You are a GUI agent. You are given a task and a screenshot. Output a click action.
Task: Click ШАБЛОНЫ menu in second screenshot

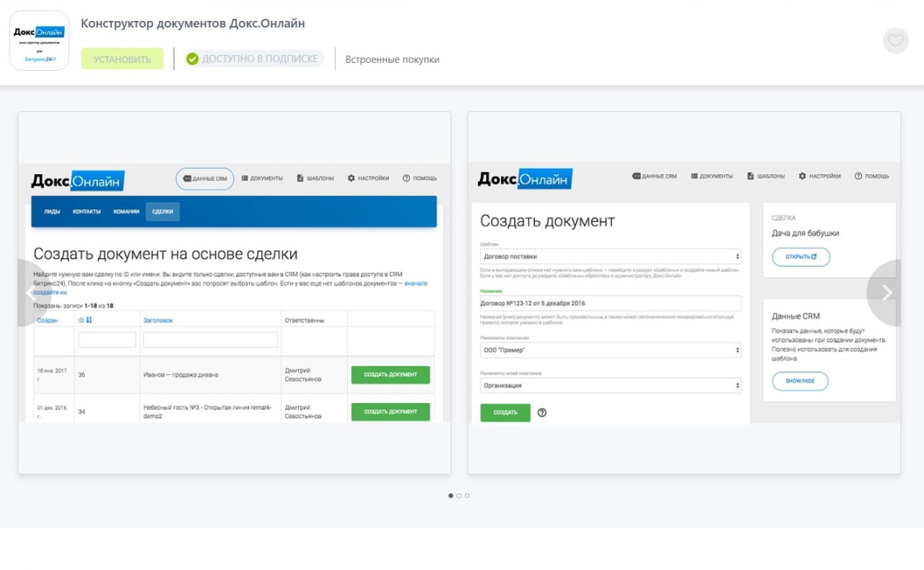766,176
